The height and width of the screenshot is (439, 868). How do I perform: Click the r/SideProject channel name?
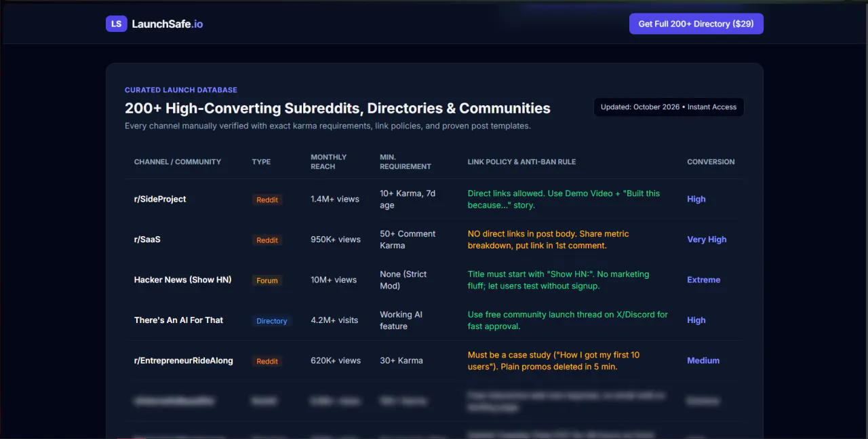(x=160, y=199)
